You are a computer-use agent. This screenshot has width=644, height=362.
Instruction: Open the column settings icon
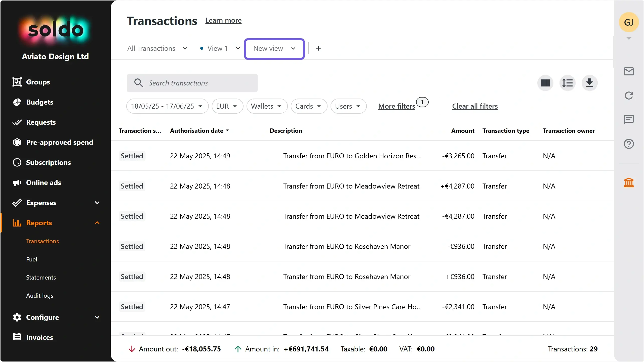(x=545, y=83)
